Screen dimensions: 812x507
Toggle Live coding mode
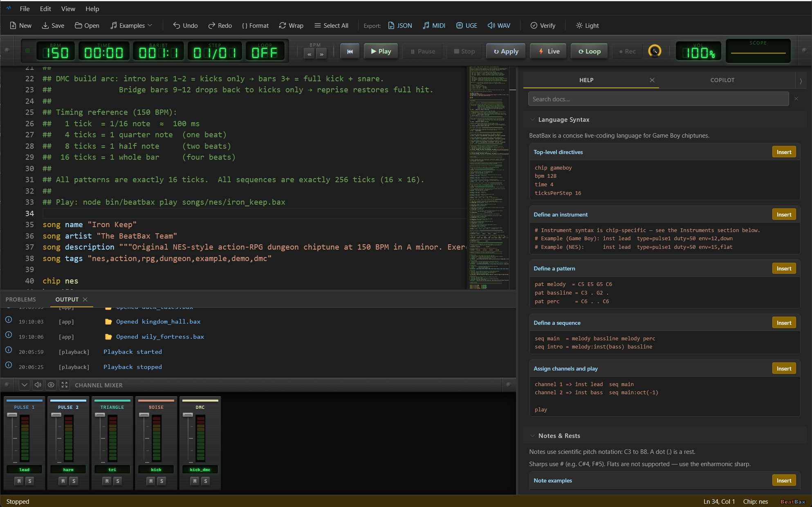pyautogui.click(x=548, y=51)
